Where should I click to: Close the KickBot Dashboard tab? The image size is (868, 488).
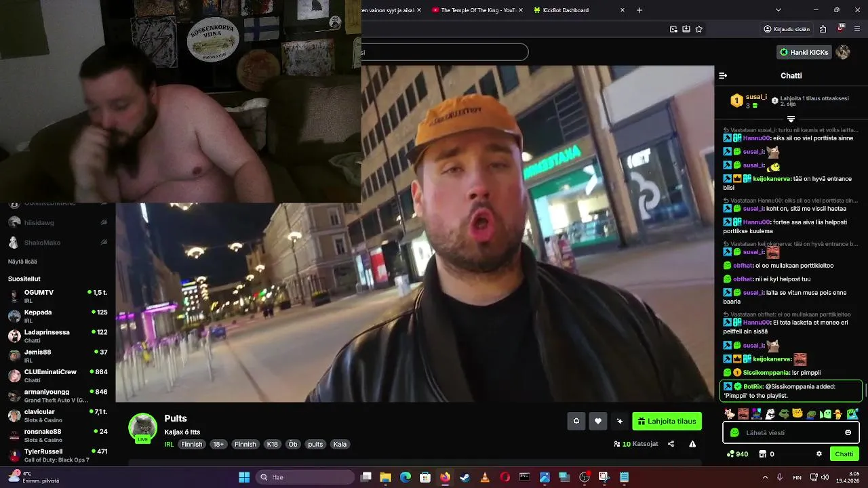(x=623, y=10)
